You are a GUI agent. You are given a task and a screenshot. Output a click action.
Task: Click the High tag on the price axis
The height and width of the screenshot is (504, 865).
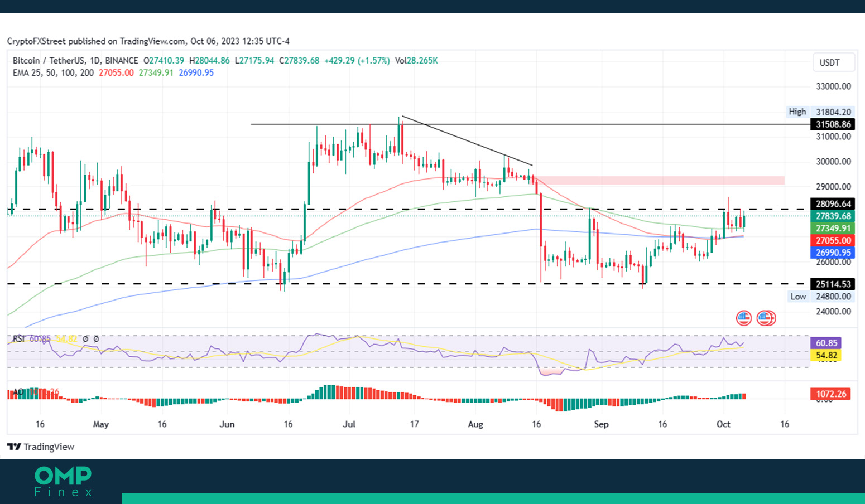[x=797, y=112]
